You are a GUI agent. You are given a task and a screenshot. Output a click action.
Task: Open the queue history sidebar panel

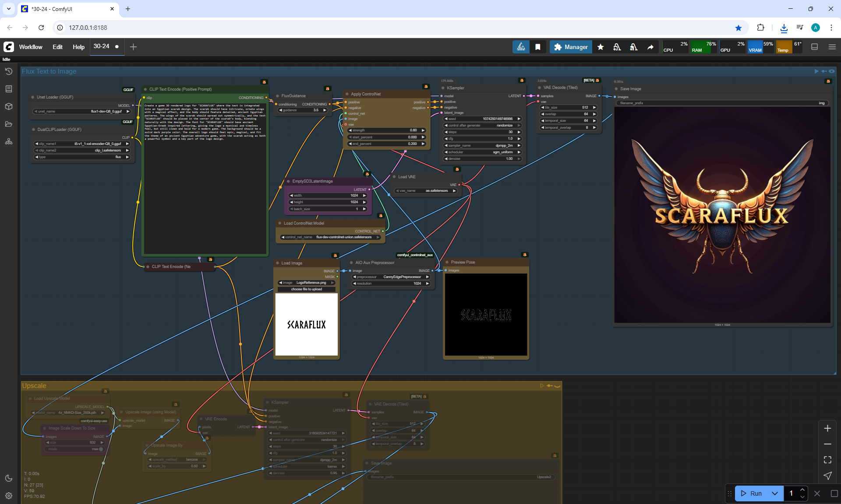click(8, 71)
